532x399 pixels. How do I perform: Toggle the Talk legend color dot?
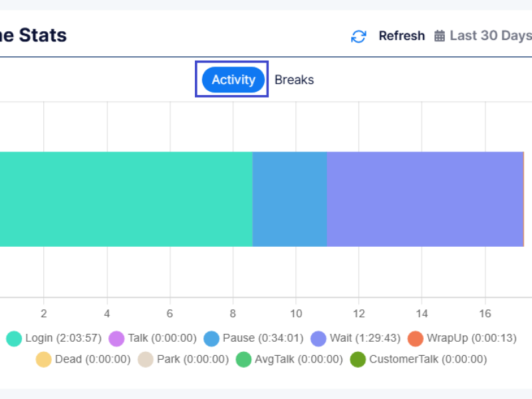(116, 338)
